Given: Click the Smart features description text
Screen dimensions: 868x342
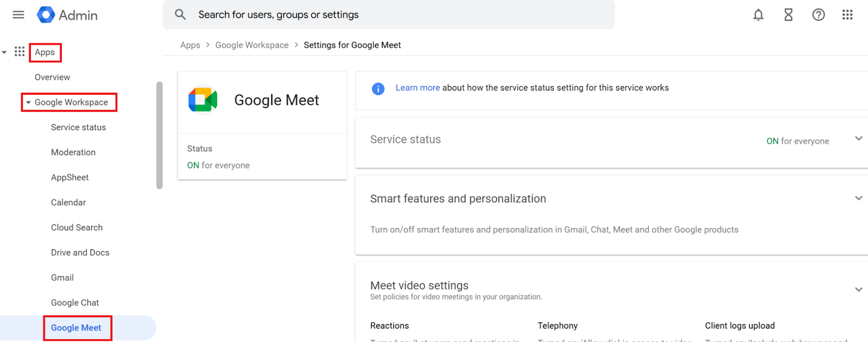Looking at the screenshot, I should [554, 230].
